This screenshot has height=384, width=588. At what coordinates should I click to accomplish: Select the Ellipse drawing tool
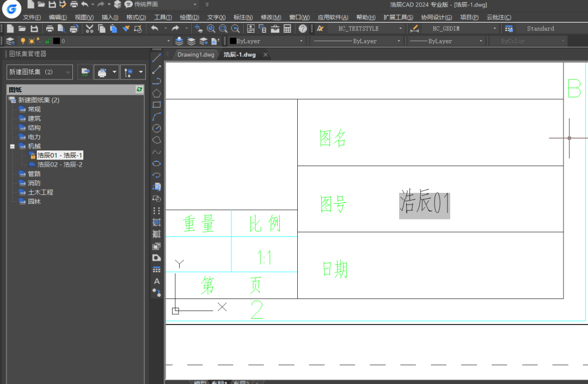point(157,163)
